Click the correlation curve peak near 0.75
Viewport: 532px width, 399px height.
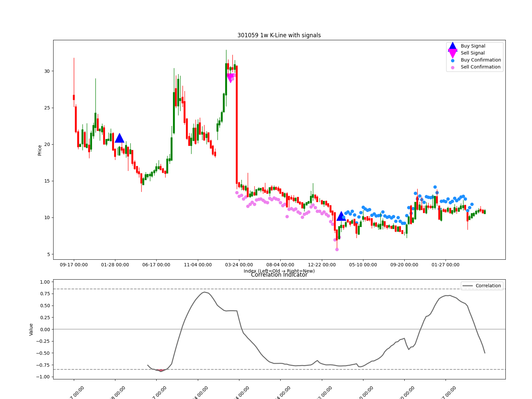pos(204,292)
